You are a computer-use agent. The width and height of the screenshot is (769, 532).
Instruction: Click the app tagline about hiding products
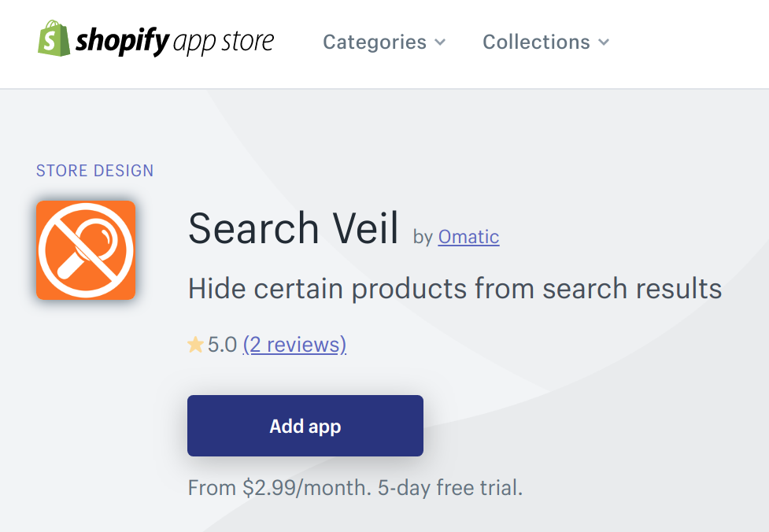coord(454,288)
